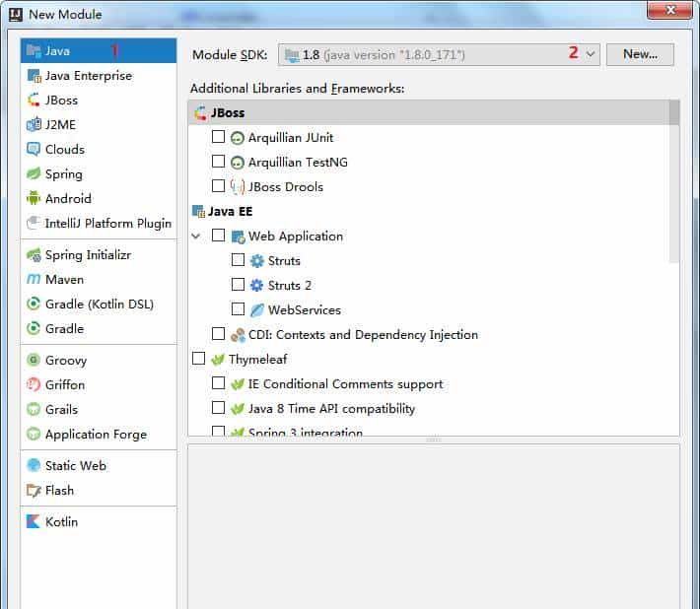Click the Web Application framework icon
Screen dimensions: 700x609
click(238, 237)
